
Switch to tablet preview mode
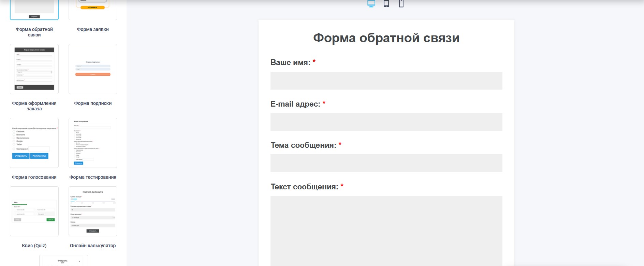pos(386,4)
